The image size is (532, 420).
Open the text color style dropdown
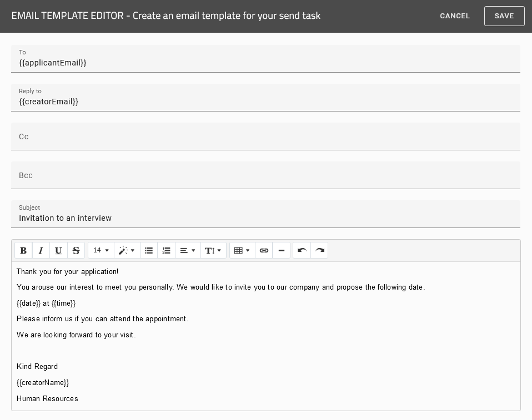point(127,250)
